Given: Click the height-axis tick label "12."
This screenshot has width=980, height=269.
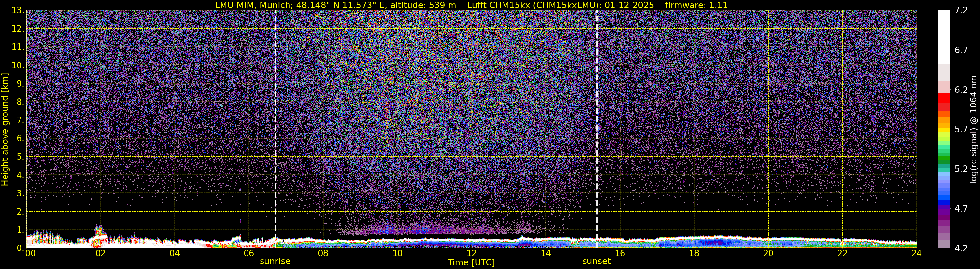Looking at the screenshot, I should (x=18, y=29).
